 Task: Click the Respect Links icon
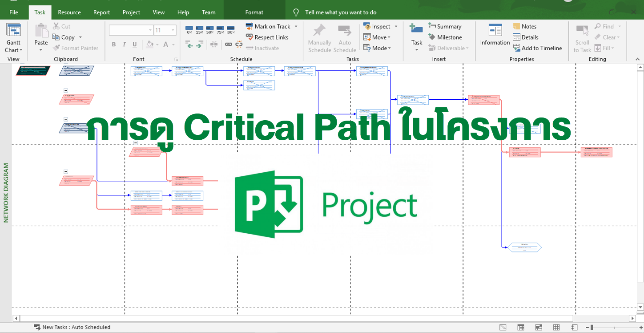(x=270, y=37)
